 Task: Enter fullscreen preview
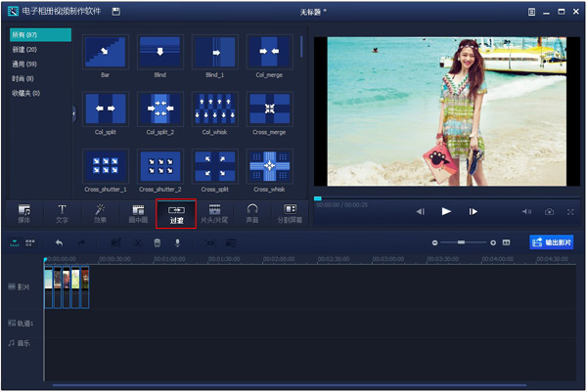click(x=570, y=212)
